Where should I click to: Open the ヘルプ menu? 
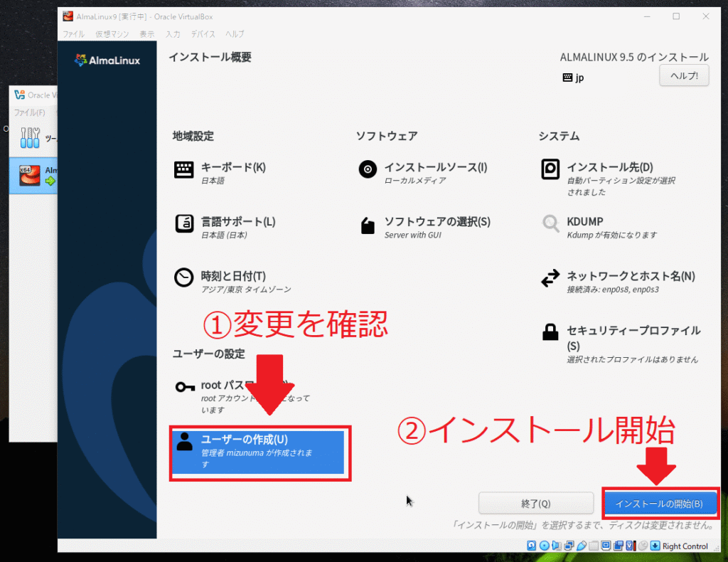point(235,34)
